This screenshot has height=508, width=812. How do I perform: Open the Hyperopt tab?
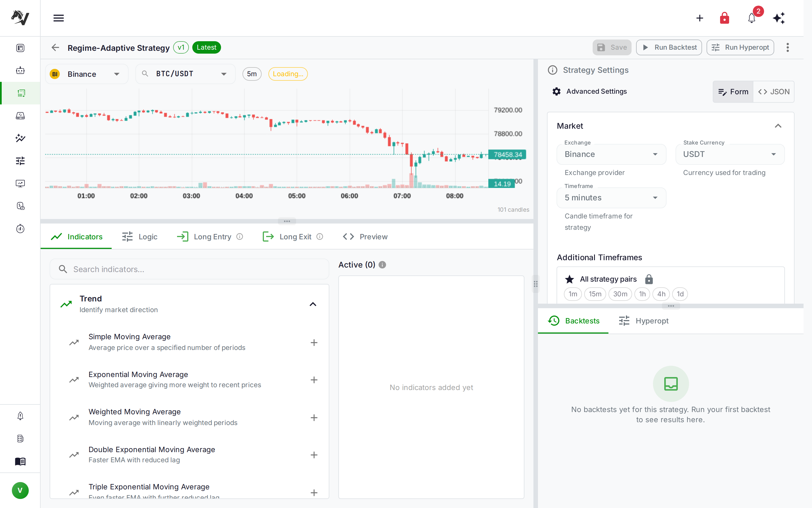(644, 321)
